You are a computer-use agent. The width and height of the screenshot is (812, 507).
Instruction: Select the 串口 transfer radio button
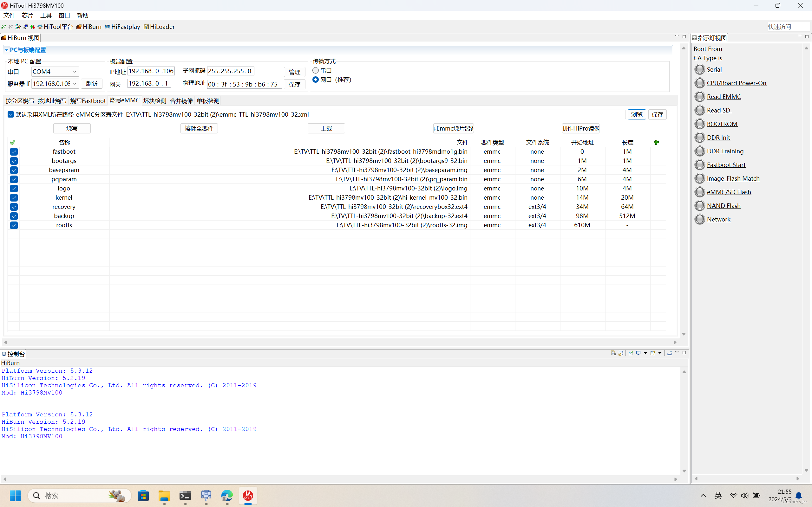coord(315,70)
